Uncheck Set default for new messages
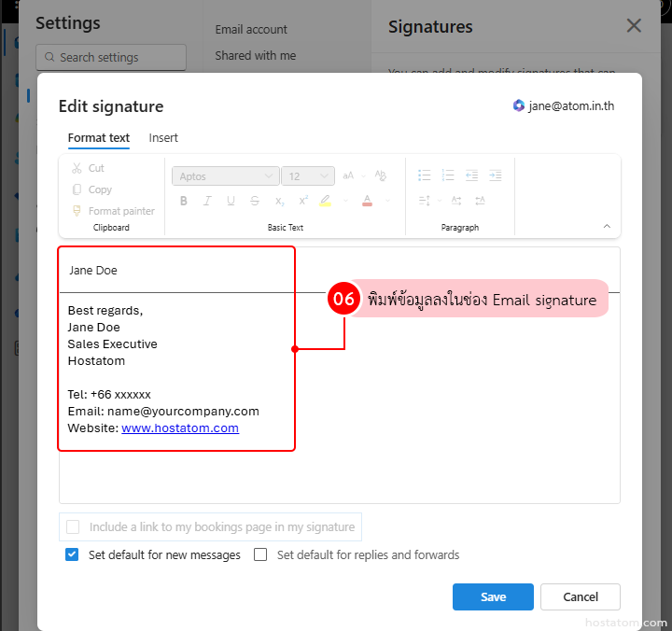The height and width of the screenshot is (631, 672). click(72, 554)
